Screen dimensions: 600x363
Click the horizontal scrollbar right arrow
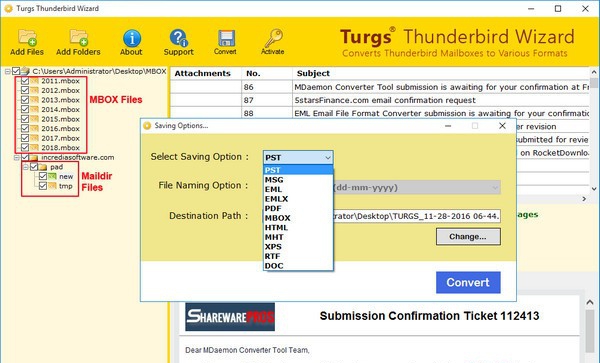584,199
